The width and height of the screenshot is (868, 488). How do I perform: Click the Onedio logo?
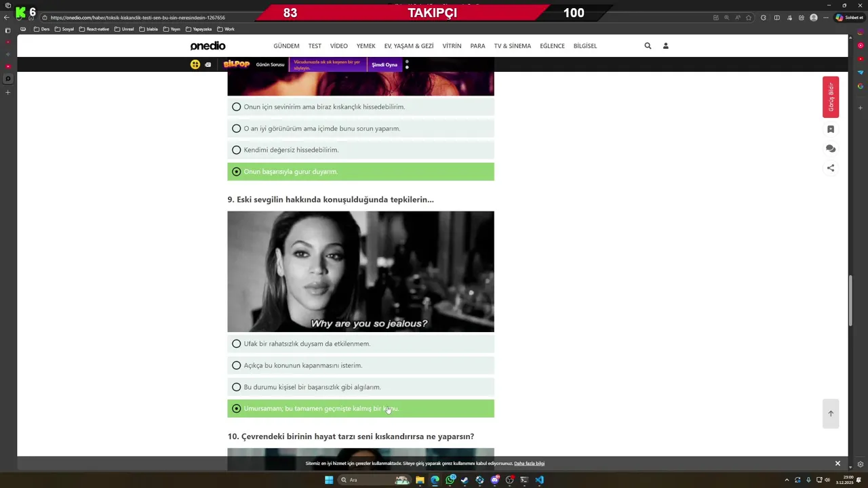pyautogui.click(x=208, y=46)
